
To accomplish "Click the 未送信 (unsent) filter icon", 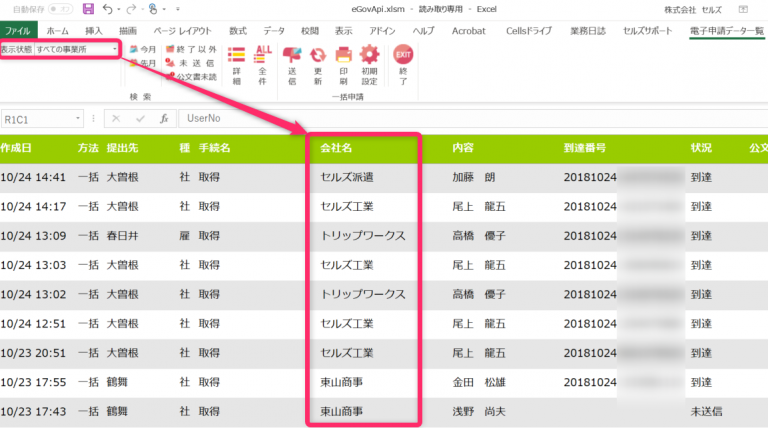I will pos(169,63).
